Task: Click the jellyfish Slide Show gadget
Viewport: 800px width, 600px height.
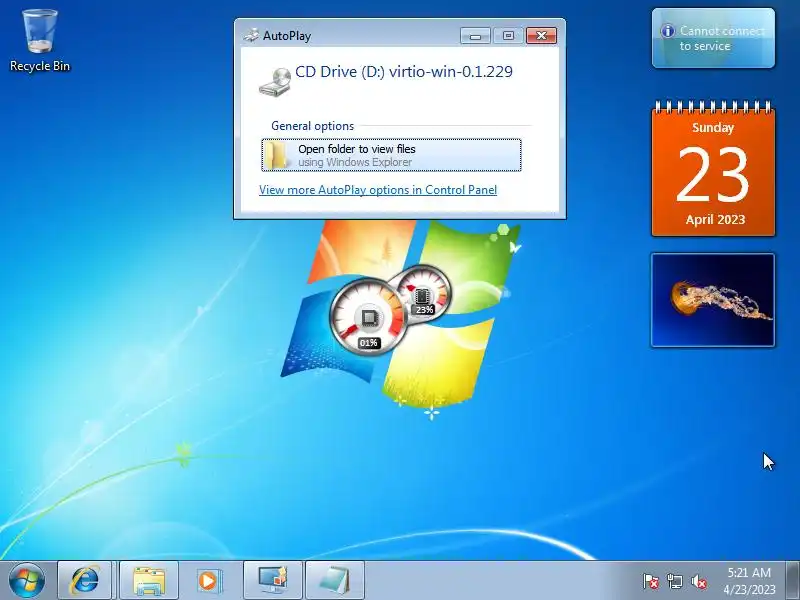Action: coord(713,300)
